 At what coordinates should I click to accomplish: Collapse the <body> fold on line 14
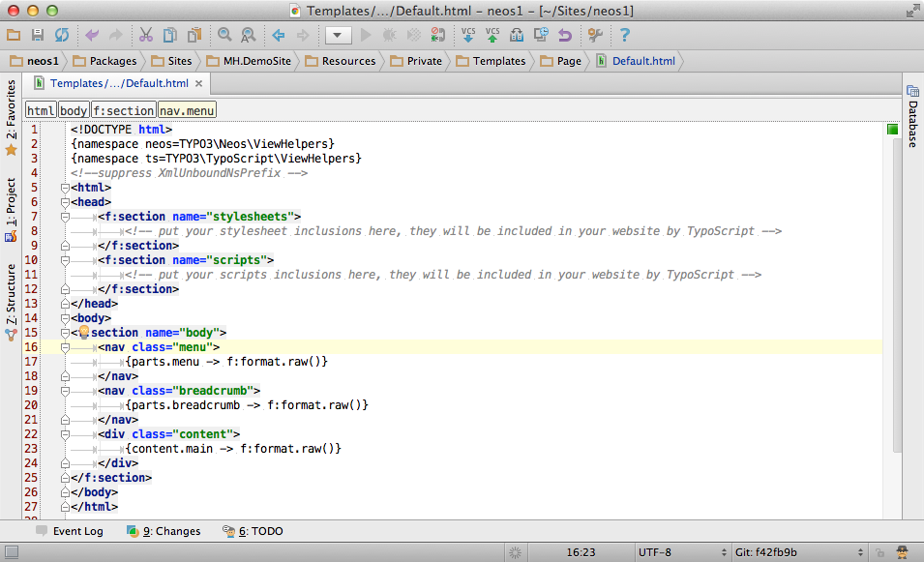66,318
